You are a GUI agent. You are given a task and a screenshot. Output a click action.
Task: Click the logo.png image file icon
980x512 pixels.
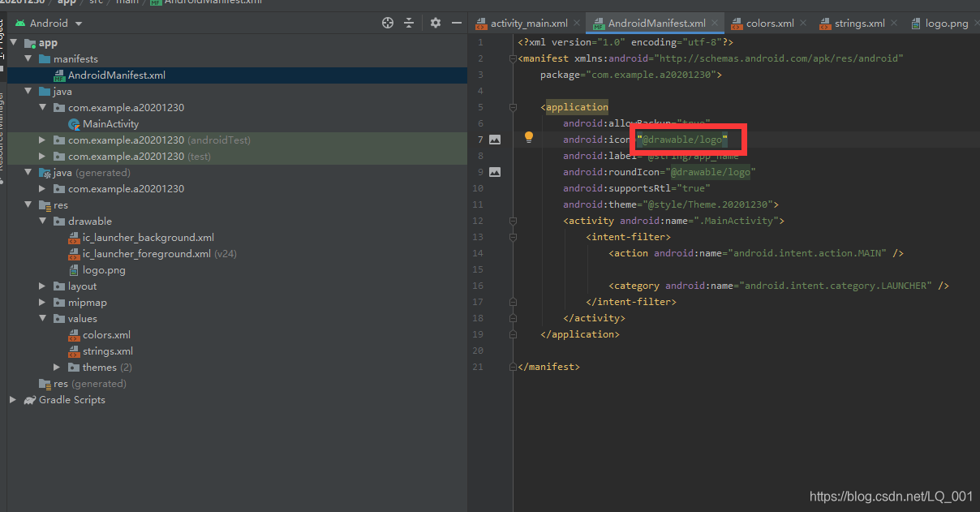click(75, 270)
